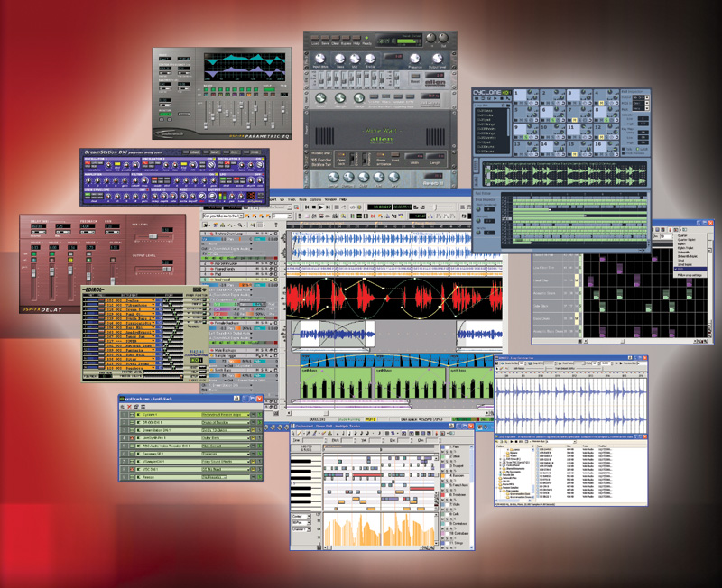The image size is (722, 588).
Task: Open the Channel 1 dropdown in the Piano Roll
Action: [301, 529]
